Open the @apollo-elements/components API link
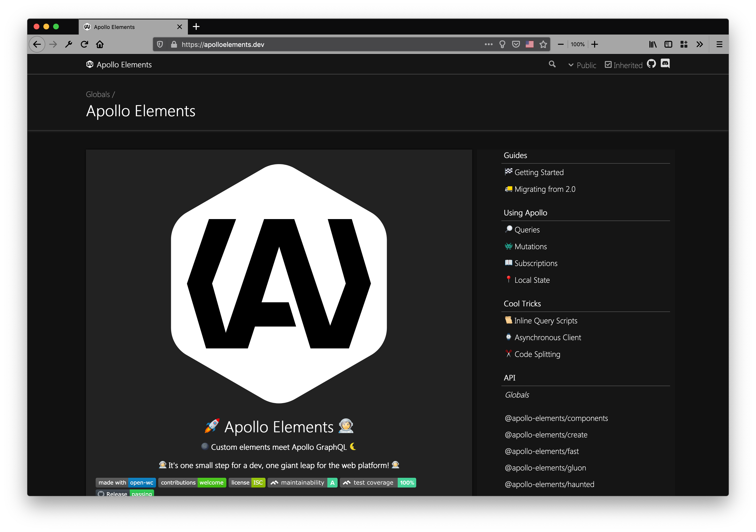Viewport: 756px width, 532px height. click(556, 418)
